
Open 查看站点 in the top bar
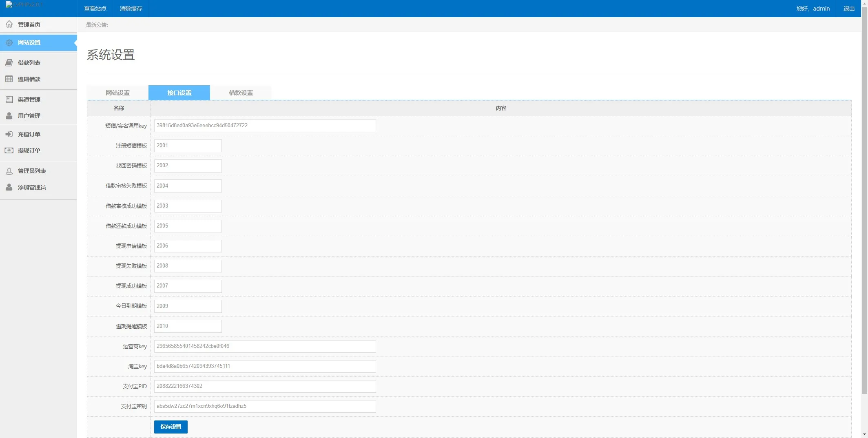(95, 9)
